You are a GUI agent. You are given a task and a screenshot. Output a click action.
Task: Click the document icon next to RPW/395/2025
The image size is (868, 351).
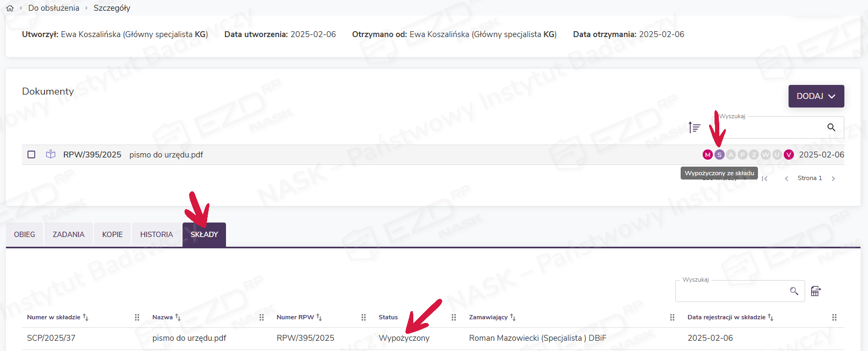[x=50, y=155]
